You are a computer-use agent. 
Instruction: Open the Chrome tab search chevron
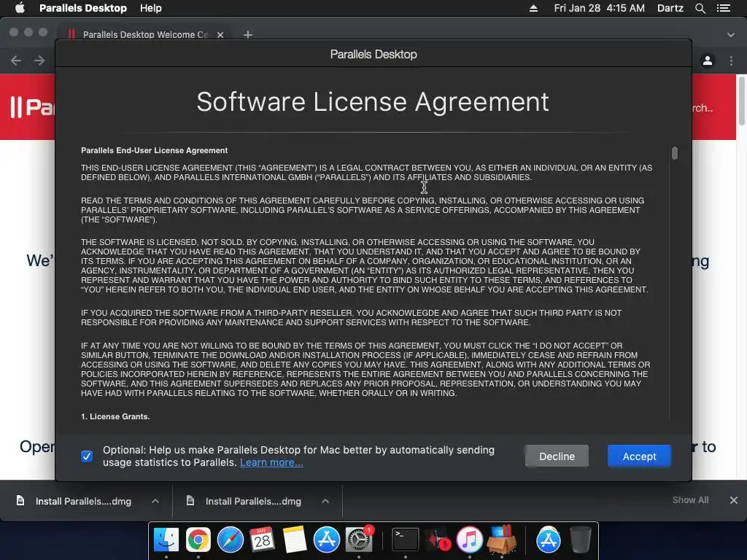tap(731, 35)
